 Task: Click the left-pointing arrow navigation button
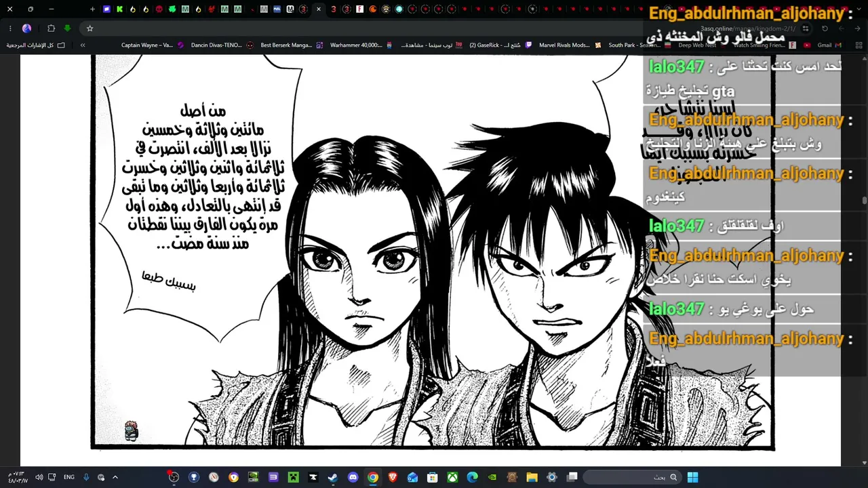point(841,28)
